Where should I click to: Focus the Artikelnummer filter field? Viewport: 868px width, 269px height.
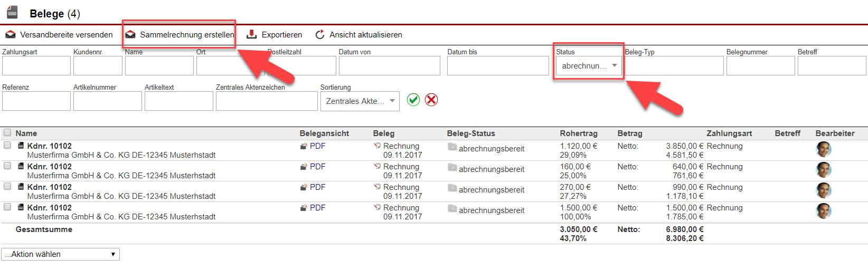(108, 101)
